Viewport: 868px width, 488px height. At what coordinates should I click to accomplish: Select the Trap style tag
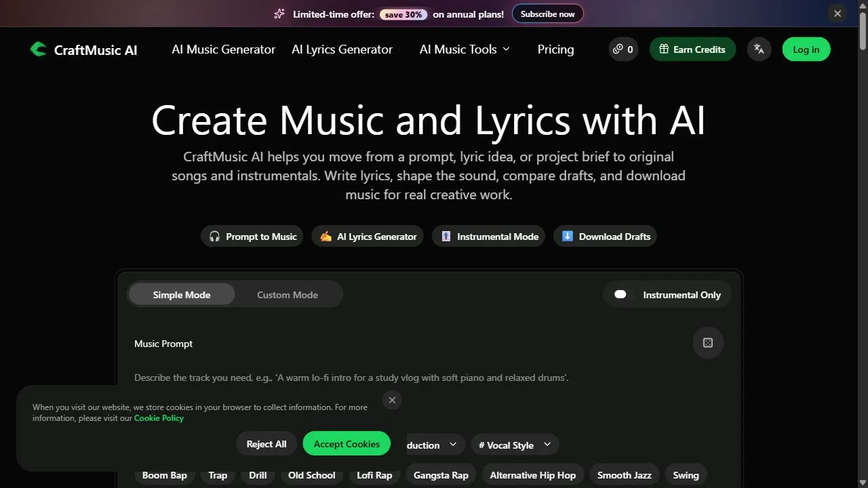pos(218,475)
